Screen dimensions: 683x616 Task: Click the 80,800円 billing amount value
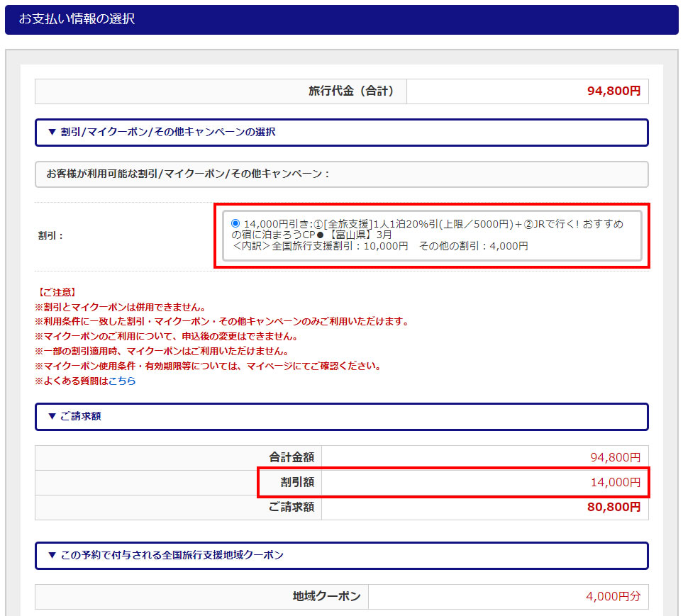613,507
